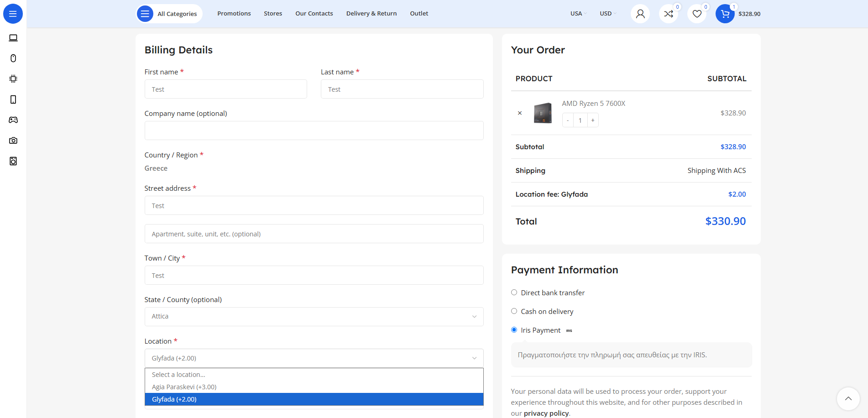868x418 pixels.
Task: Select Iris Payment option
Action: [514, 330]
